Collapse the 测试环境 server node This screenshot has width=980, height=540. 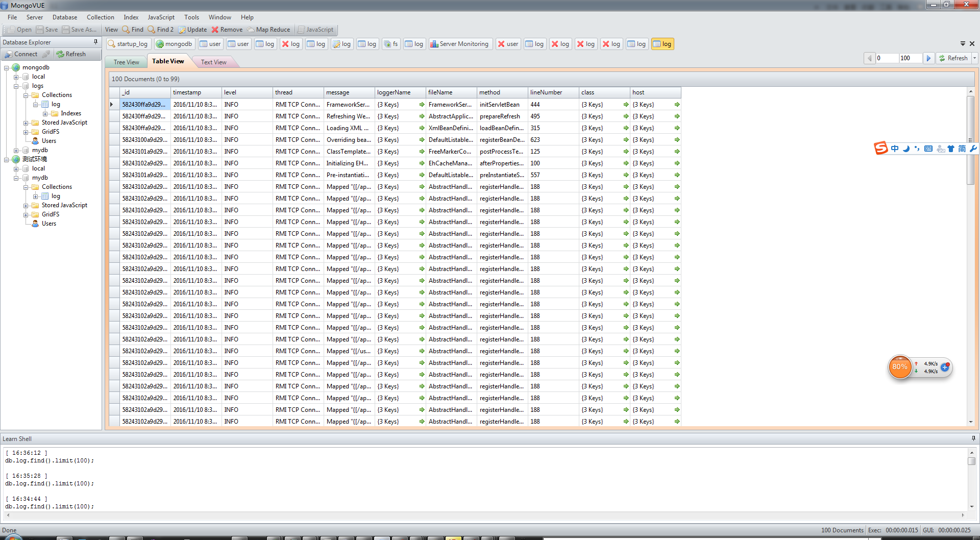[7, 160]
